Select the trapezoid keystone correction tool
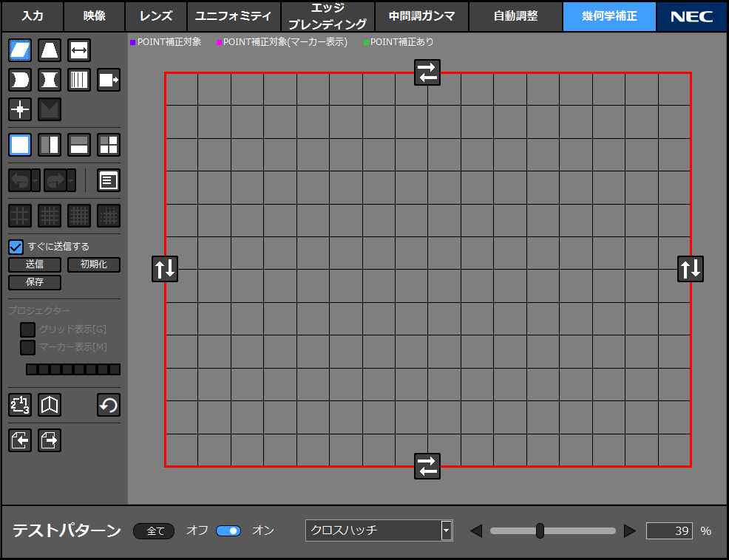The image size is (729, 560). [50, 50]
